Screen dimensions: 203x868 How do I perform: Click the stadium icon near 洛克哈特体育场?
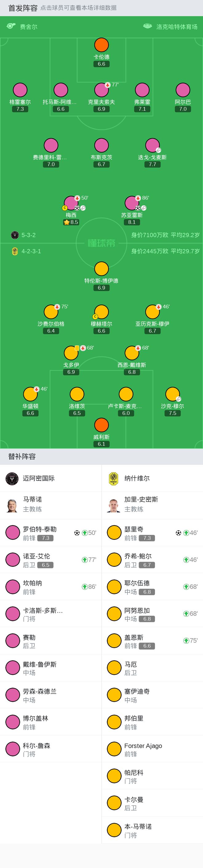click(148, 26)
